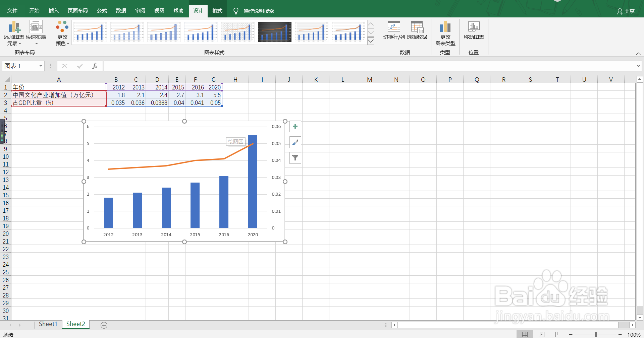The width and height of the screenshot is (644, 338).
Task: Click cell B1 with year 2012
Action: [x=116, y=87]
